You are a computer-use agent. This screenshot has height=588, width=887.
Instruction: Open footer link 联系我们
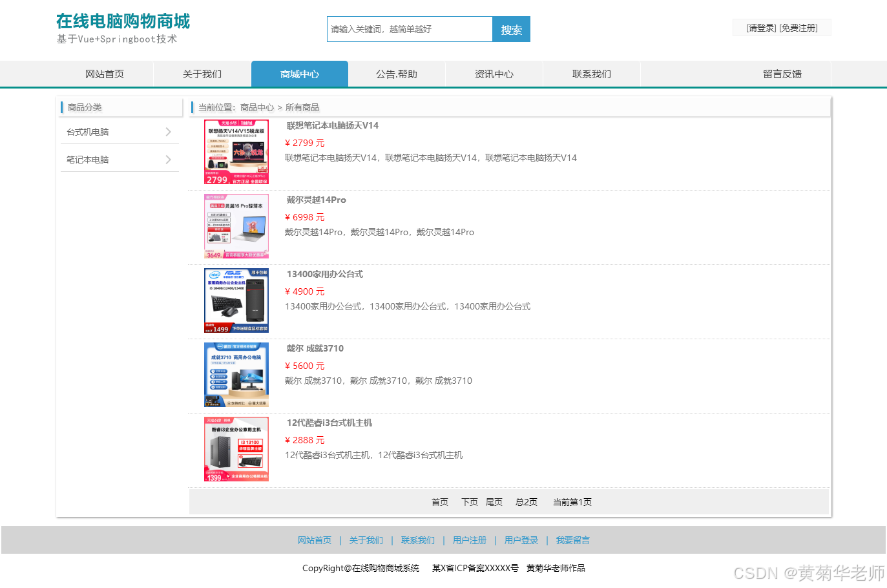point(418,540)
